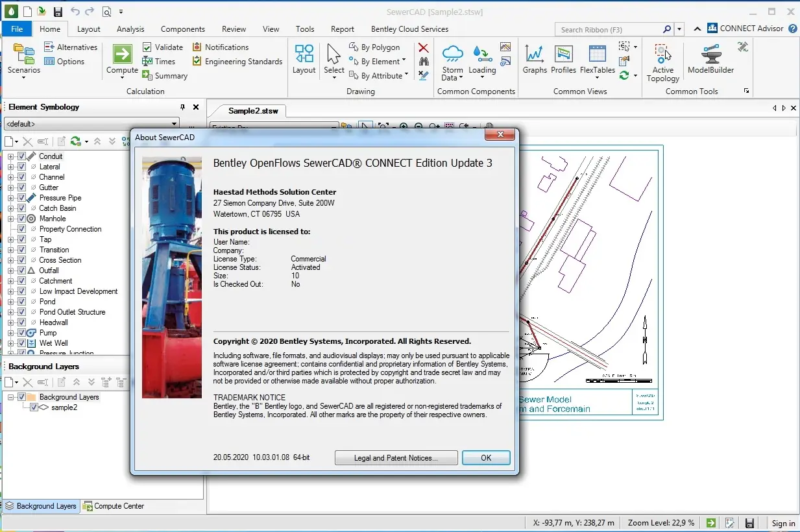This screenshot has height=532, width=800.
Task: Pin the Element Symbology panel
Action: coord(182,107)
